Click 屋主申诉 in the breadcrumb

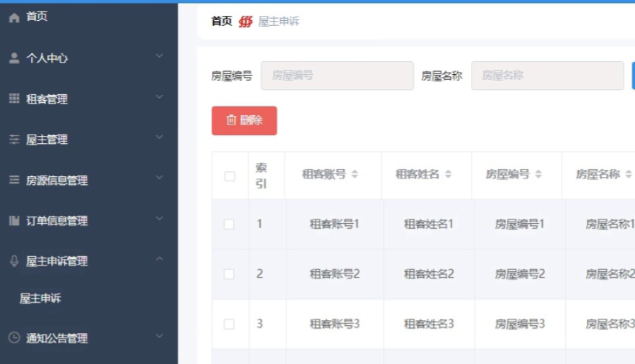279,21
